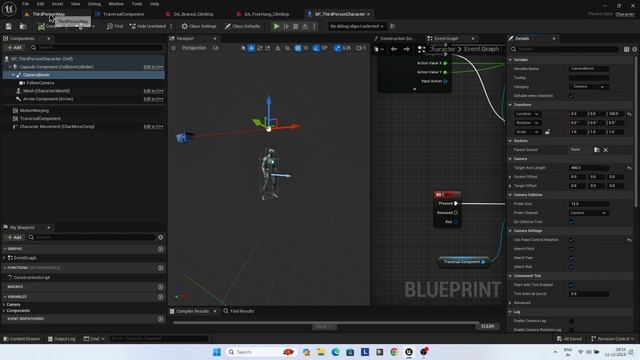Toggle Do Collision Test checkbox
The image size is (640, 360).
click(571, 222)
